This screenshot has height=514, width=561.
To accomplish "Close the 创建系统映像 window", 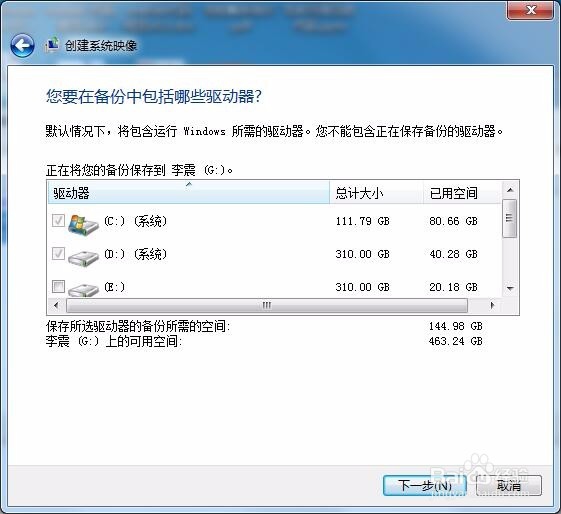I will (530, 10).
